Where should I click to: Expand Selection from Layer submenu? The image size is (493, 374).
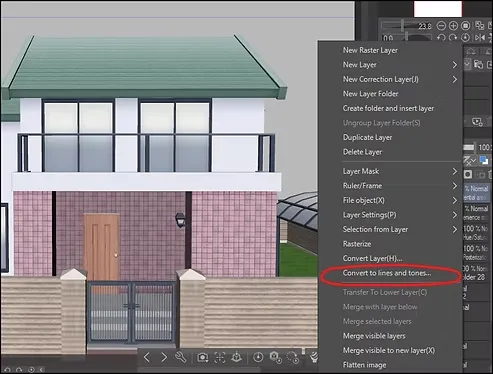click(x=390, y=229)
